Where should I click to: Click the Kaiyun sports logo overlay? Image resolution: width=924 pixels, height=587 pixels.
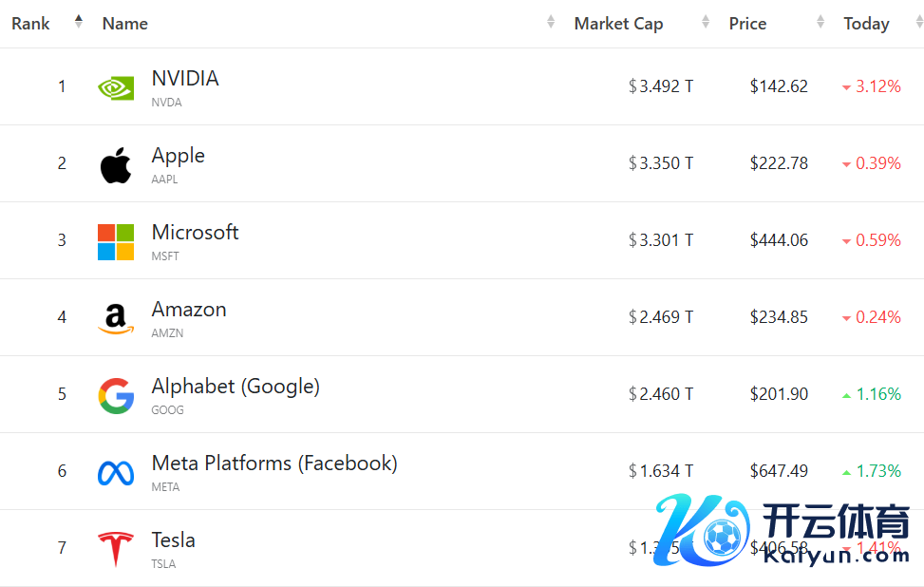[782, 530]
